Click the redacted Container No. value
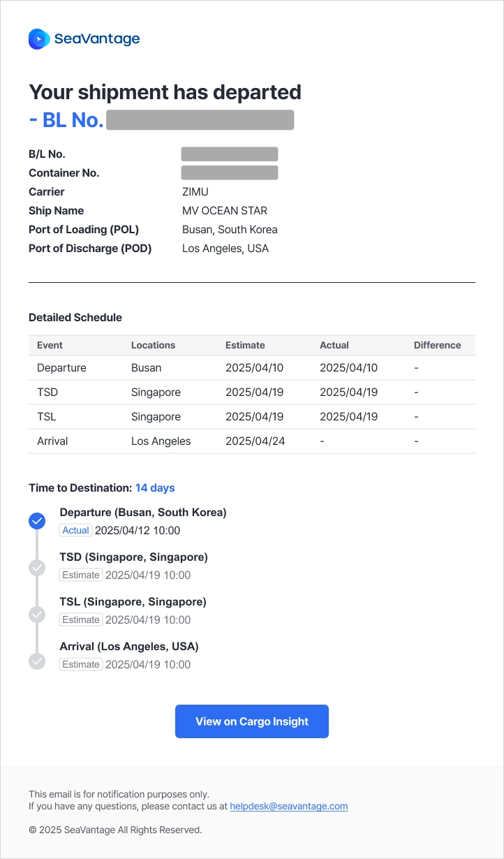 click(x=229, y=172)
